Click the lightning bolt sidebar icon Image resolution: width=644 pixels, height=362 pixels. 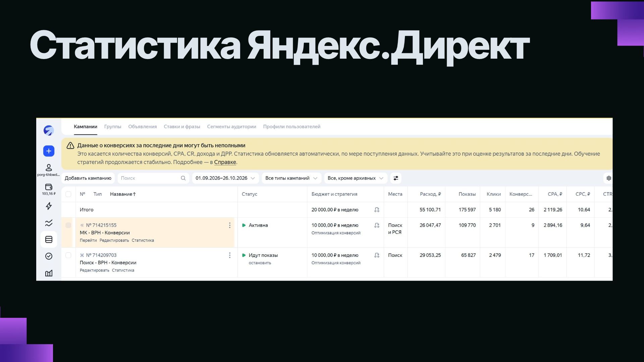click(49, 206)
